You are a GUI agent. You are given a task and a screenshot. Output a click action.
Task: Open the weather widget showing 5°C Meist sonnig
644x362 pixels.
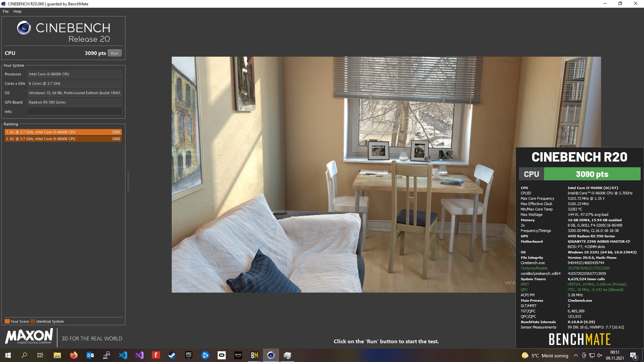point(545,356)
